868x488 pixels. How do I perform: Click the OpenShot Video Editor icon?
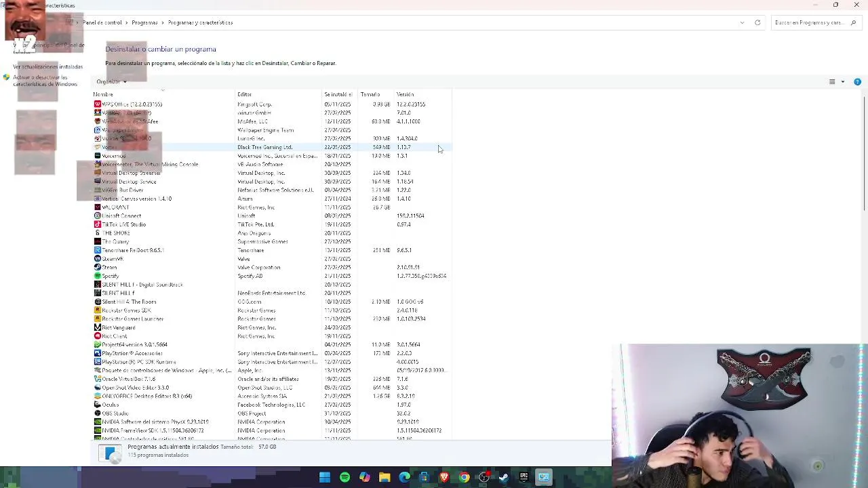97,388
